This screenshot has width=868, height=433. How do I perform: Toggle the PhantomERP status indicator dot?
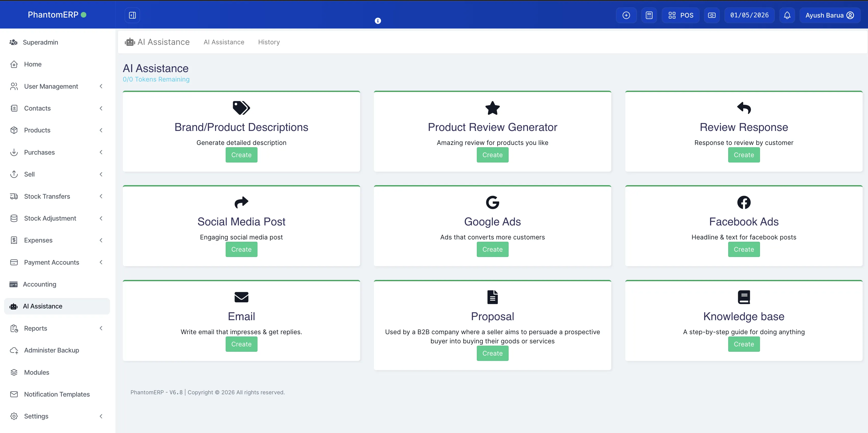[84, 15]
